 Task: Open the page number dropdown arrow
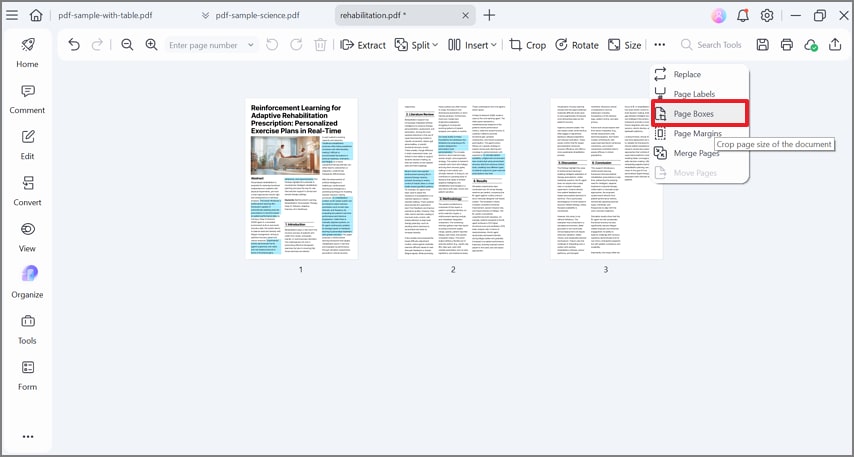(x=251, y=45)
